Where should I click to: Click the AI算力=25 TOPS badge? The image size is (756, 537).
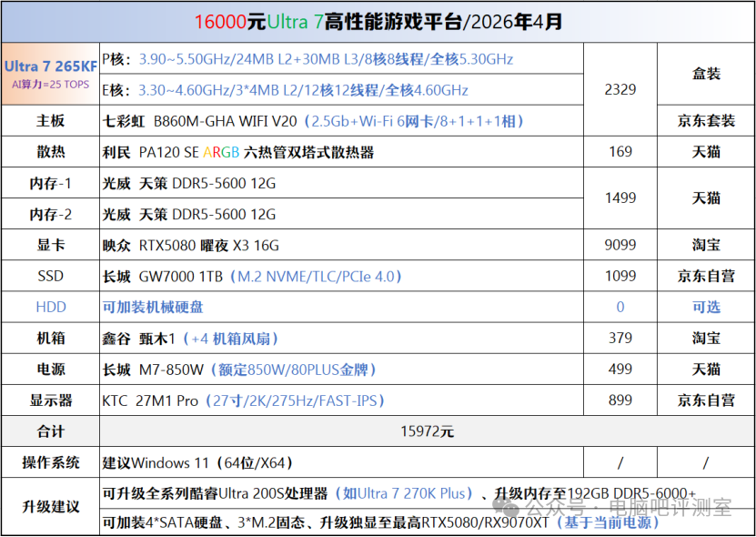point(47,86)
